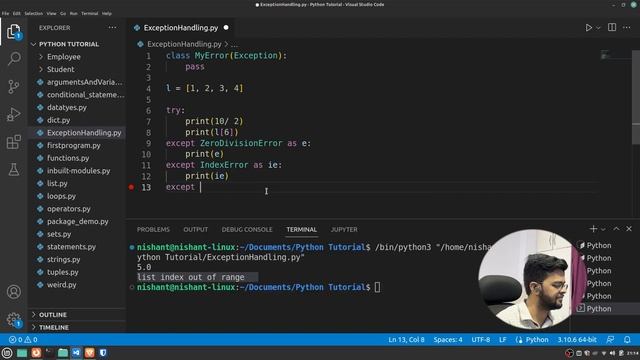The width and height of the screenshot is (640, 360).
Task: Open list.py in the explorer
Action: (57, 183)
